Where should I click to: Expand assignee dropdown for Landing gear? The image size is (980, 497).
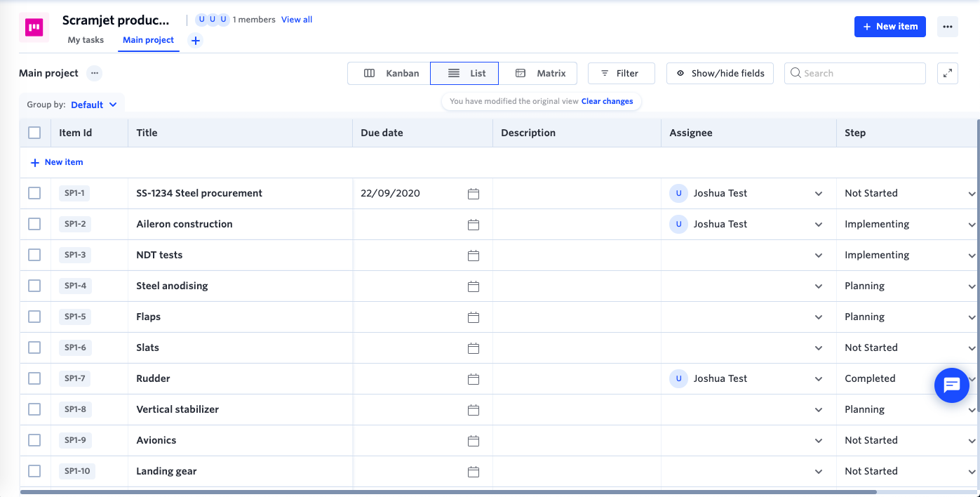(x=819, y=472)
